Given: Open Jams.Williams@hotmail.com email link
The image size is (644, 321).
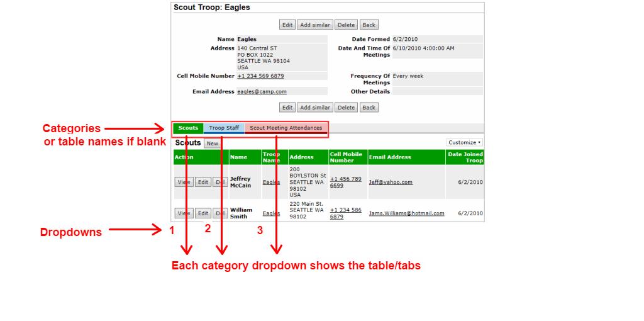Looking at the screenshot, I should 406,213.
